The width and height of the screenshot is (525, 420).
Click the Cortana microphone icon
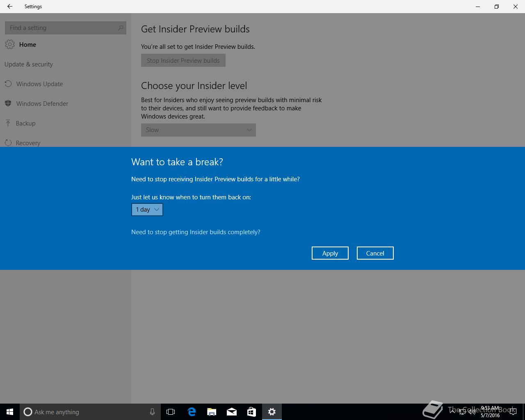pos(152,412)
